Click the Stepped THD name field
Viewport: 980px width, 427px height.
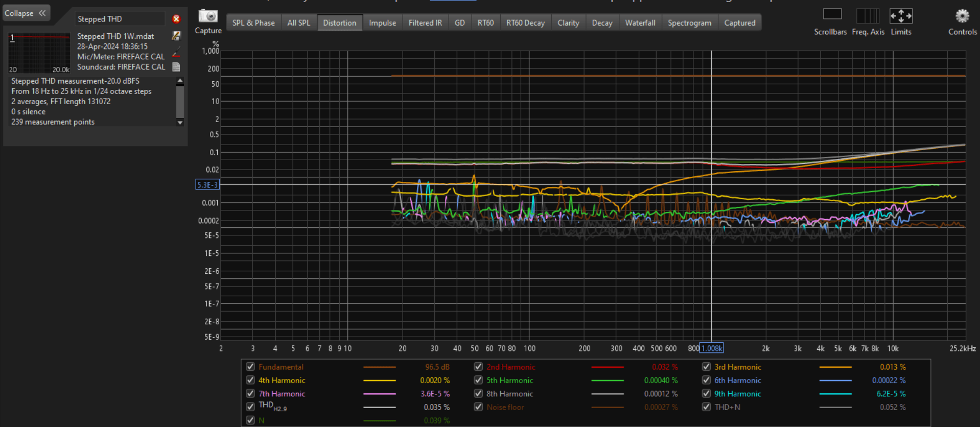click(x=120, y=19)
